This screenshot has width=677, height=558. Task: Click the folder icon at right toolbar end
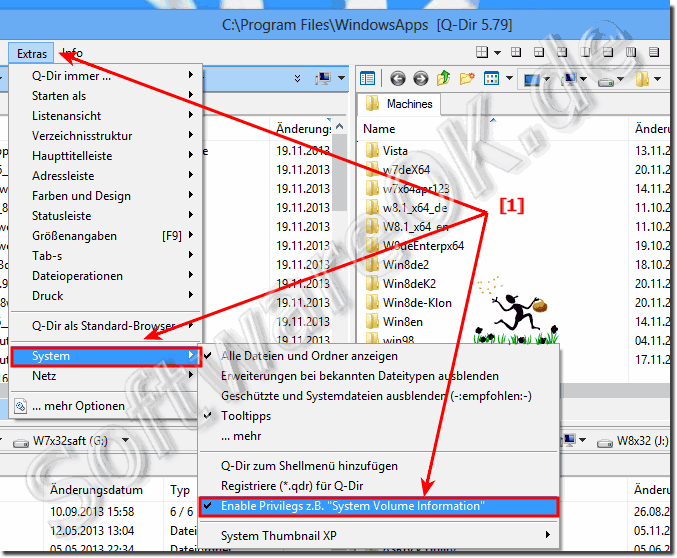(642, 79)
